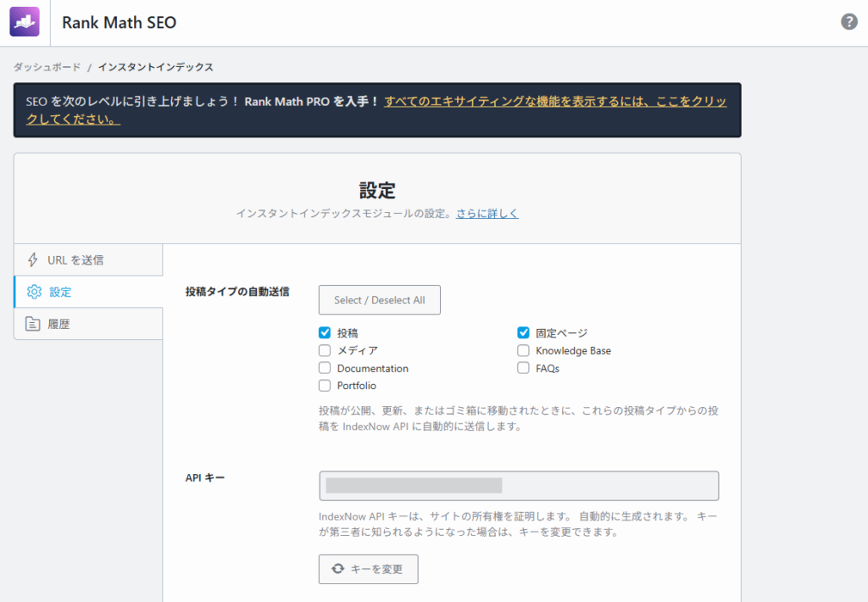Click the refresh icon in キーを変更 button
The width and height of the screenshot is (868, 602).
(337, 569)
